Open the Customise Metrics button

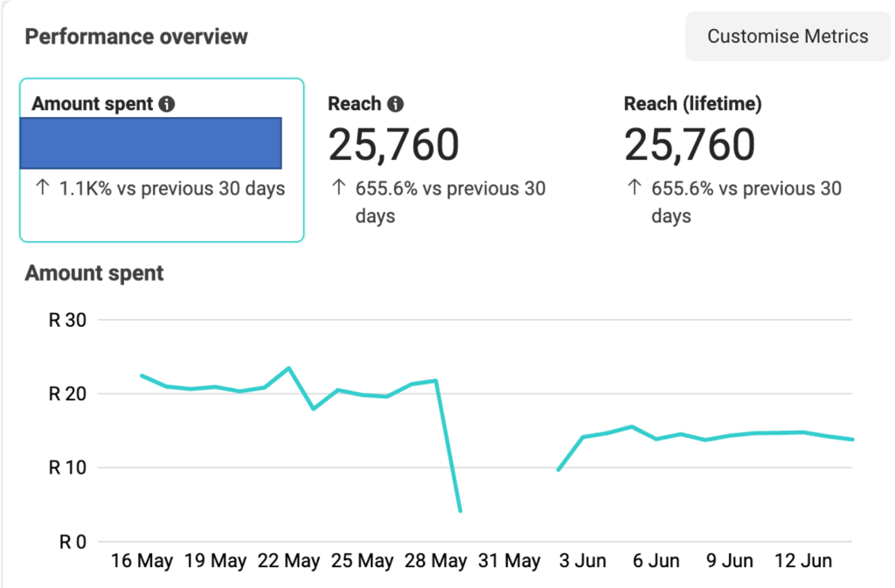787,37
